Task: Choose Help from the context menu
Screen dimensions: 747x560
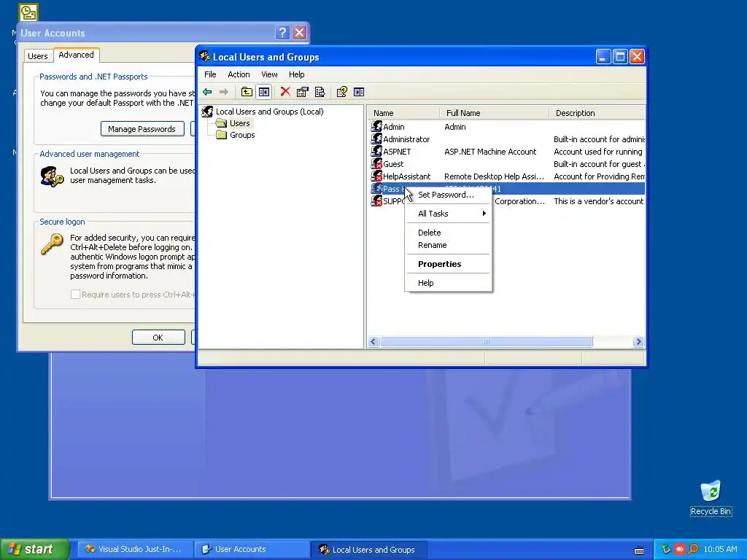Action: [x=425, y=283]
